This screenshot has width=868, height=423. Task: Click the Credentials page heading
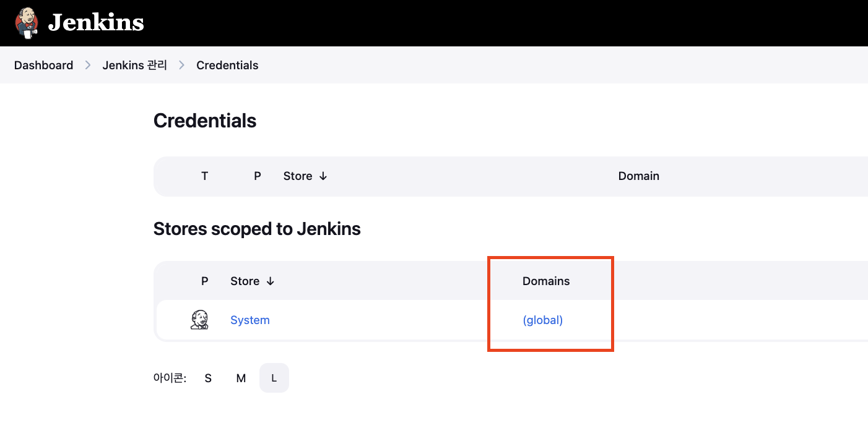coord(205,121)
